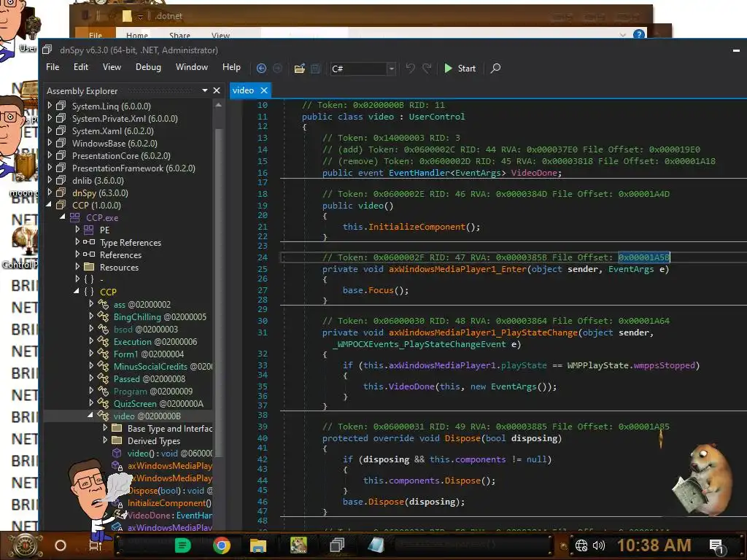Screen dimensions: 747x560
Task: Open the Help menu
Action: [x=231, y=67]
